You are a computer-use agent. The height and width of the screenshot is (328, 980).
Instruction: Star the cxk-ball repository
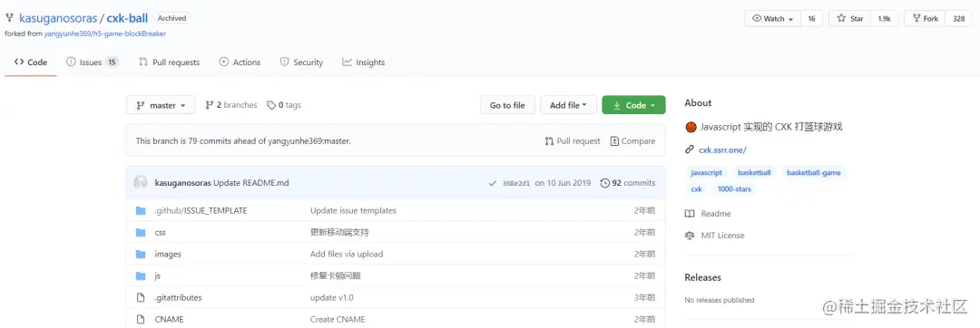coord(850,19)
